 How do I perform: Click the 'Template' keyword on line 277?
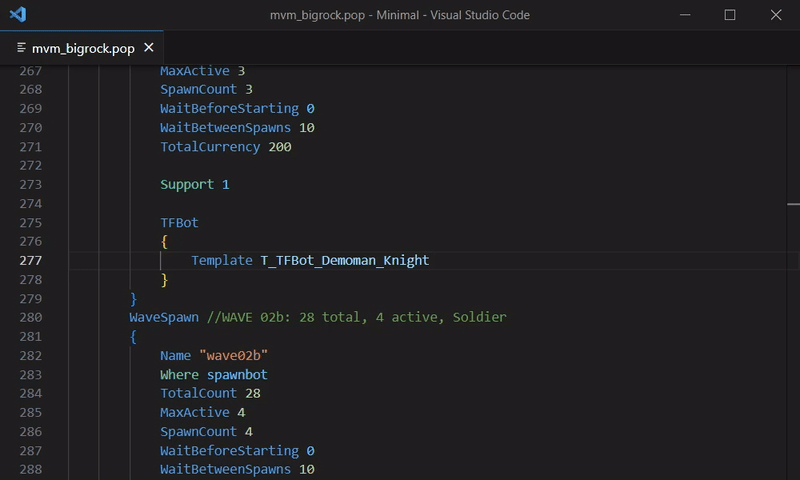tap(222, 261)
